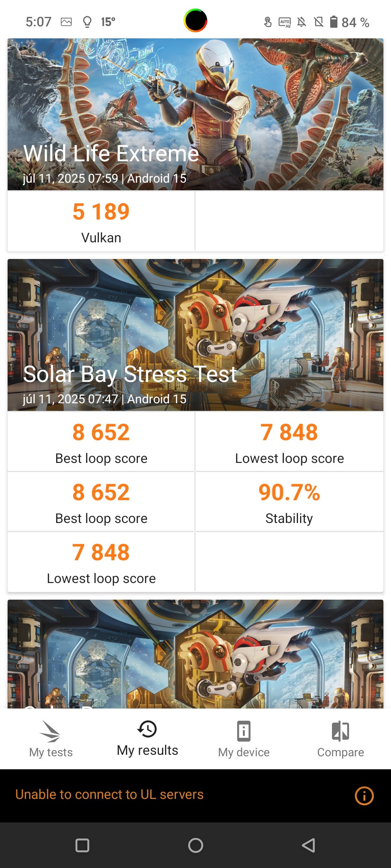Open the partially visible third result image
The width and height of the screenshot is (391, 868).
pos(195,653)
